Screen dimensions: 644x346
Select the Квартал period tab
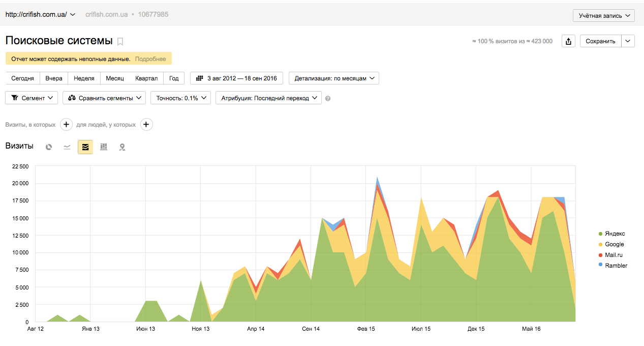pos(146,78)
